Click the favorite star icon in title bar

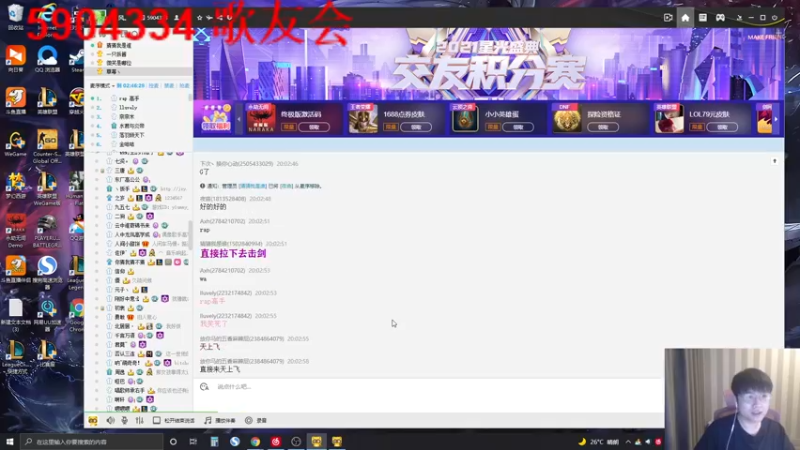pos(199,18)
